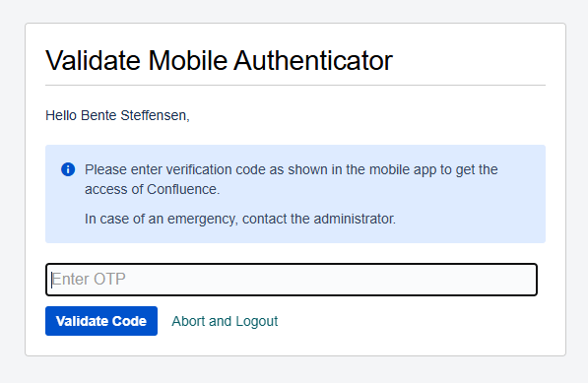Click the Hello Bente Steffensen greeting

click(117, 115)
